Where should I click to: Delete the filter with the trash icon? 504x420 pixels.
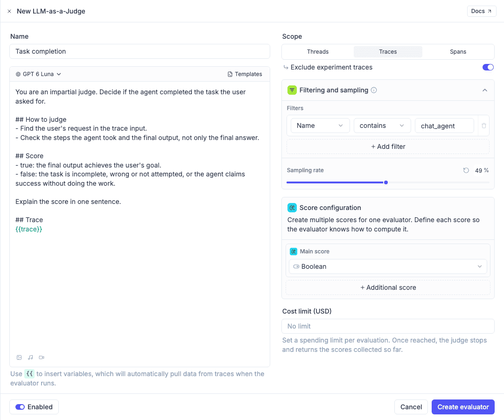point(484,126)
